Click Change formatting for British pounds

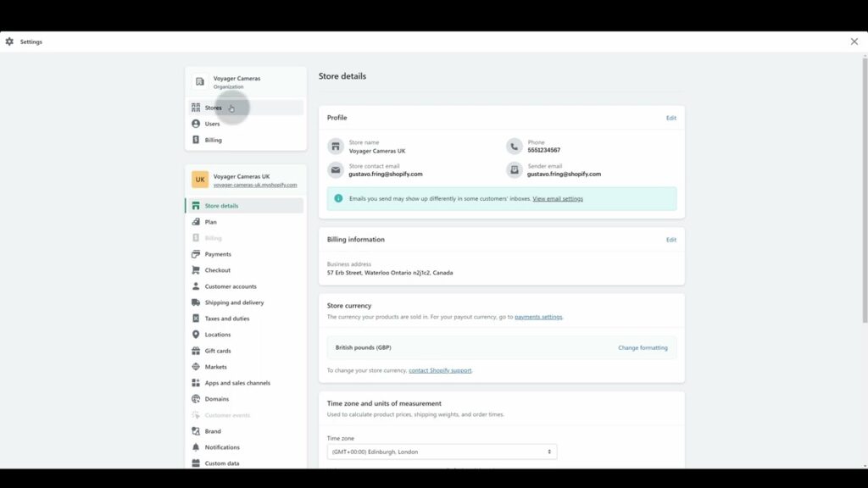click(643, 348)
